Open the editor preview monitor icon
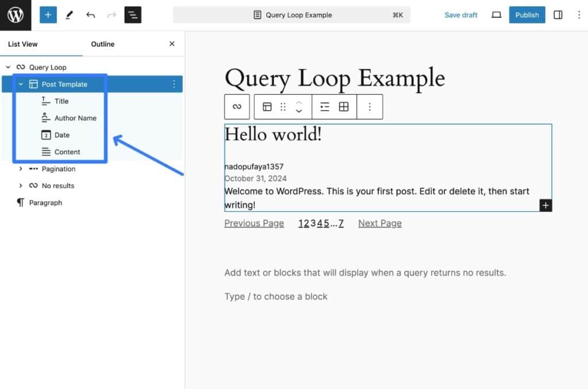 click(x=496, y=14)
